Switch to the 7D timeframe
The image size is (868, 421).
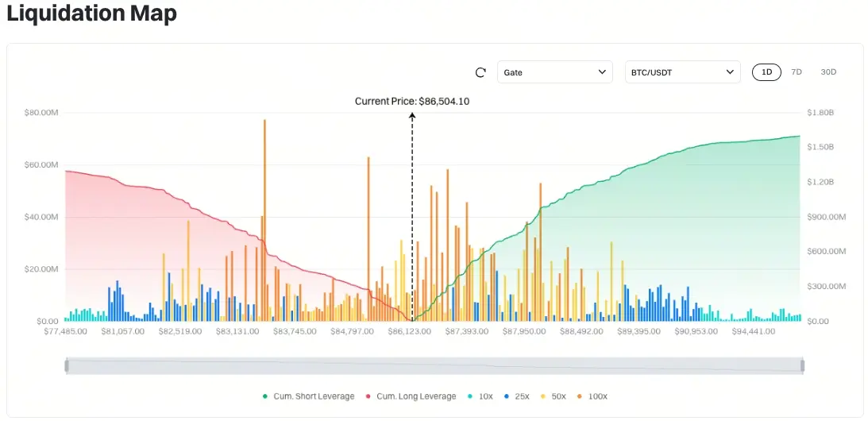point(796,72)
